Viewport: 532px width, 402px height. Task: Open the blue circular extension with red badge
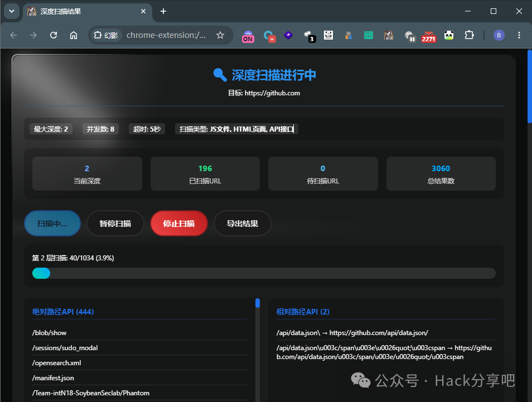tap(269, 36)
